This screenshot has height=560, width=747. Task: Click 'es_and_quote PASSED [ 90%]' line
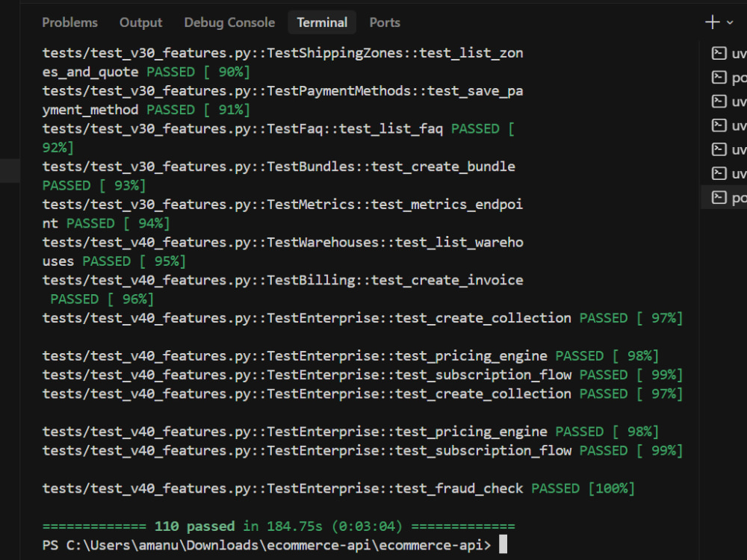click(x=146, y=72)
